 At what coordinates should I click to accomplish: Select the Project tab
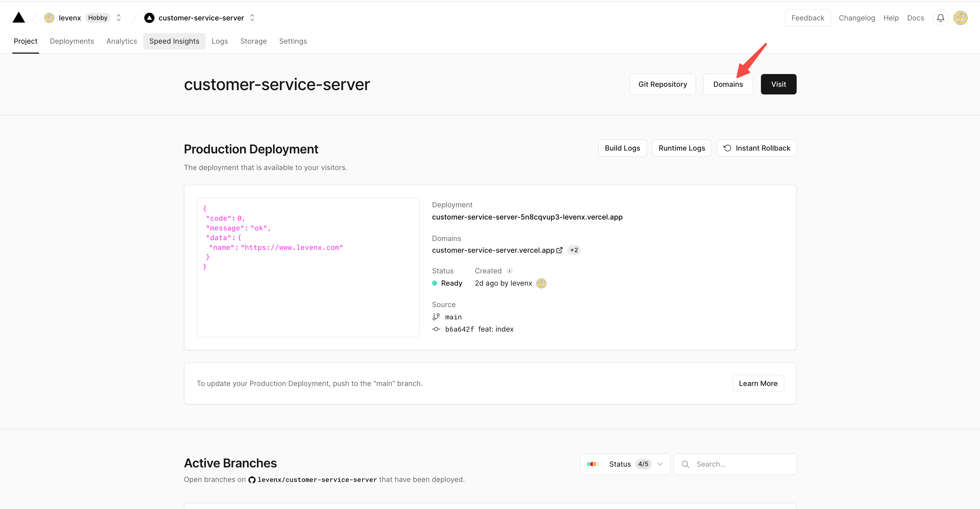pos(26,41)
